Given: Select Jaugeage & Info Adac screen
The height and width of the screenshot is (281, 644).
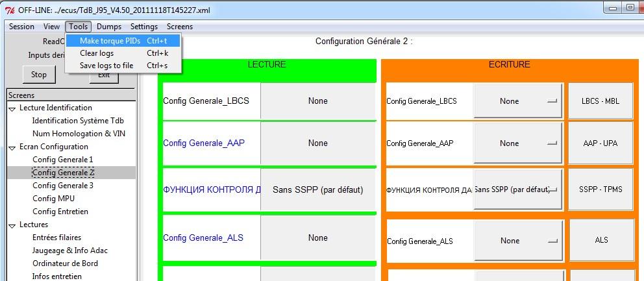Looking at the screenshot, I should tap(70, 250).
